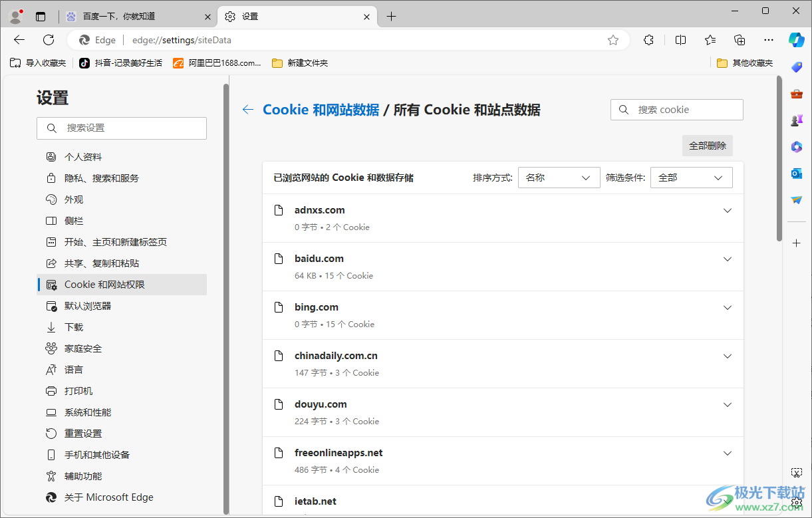Open the 阿里巴巴1688 bookmark

pos(217,63)
